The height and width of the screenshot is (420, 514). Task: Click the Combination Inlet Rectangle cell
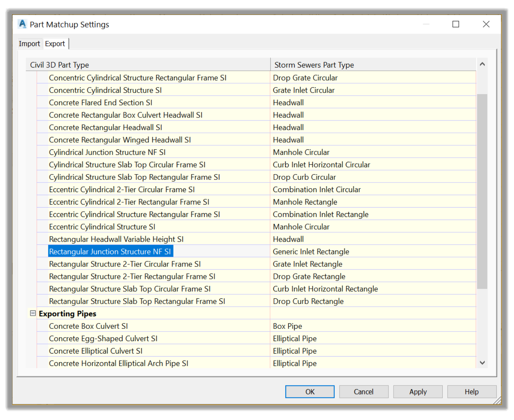[373, 214]
